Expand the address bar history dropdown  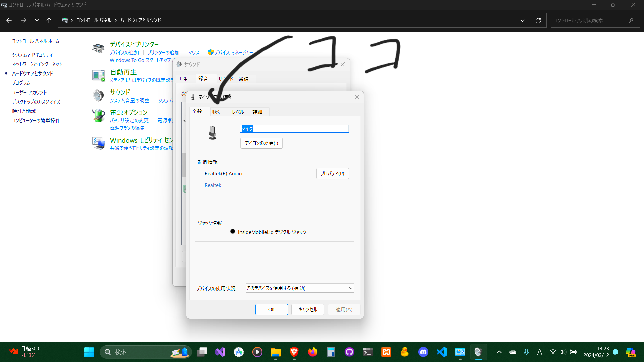(522, 21)
